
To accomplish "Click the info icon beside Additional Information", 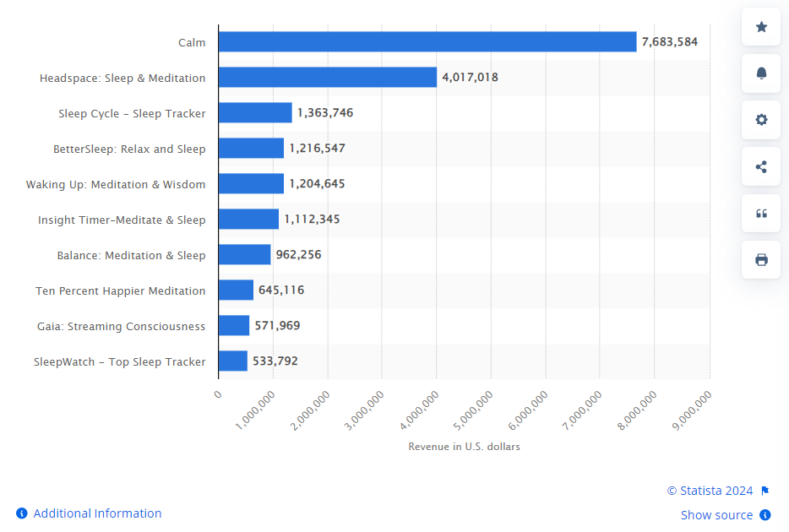I will pyautogui.click(x=22, y=513).
